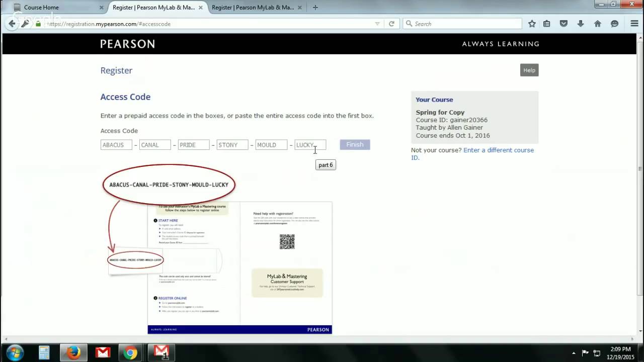
Task: Click the 'Course ID: gainer20366' text
Action: point(451,120)
